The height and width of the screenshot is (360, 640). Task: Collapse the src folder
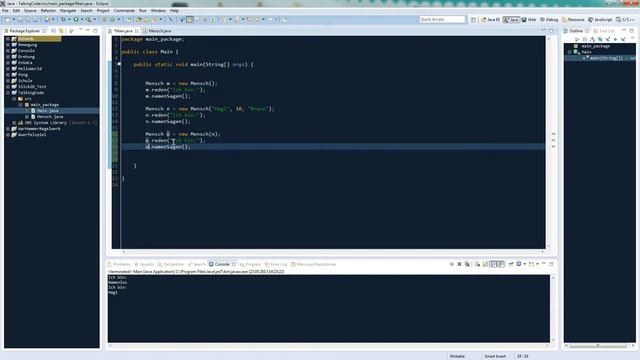14,99
